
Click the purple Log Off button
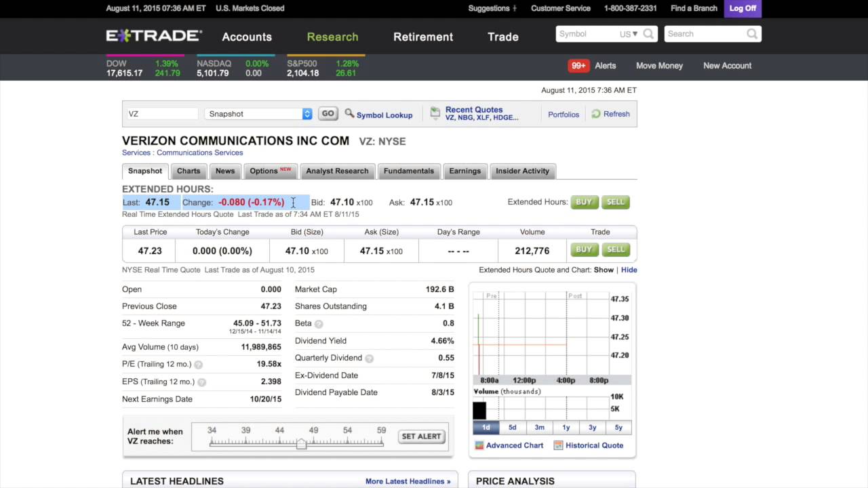tap(743, 8)
